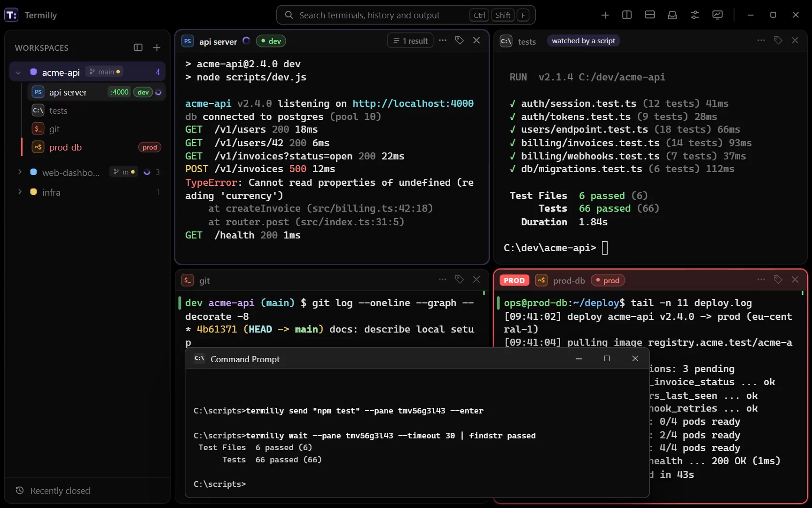Select the stacked rows layout icon
Screen dimensions: 812x508
click(x=650, y=15)
